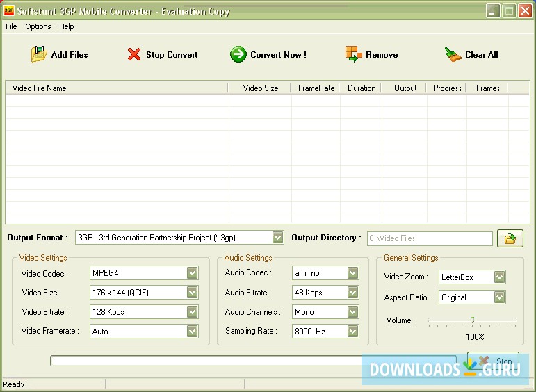Expand the Output Format dropdown
The image size is (536, 392).
tap(278, 238)
